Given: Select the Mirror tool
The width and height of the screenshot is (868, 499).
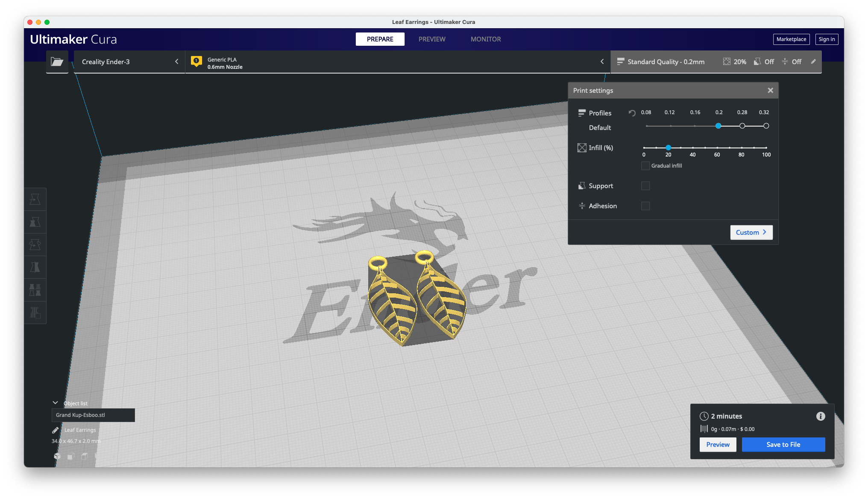Looking at the screenshot, I should 35,267.
